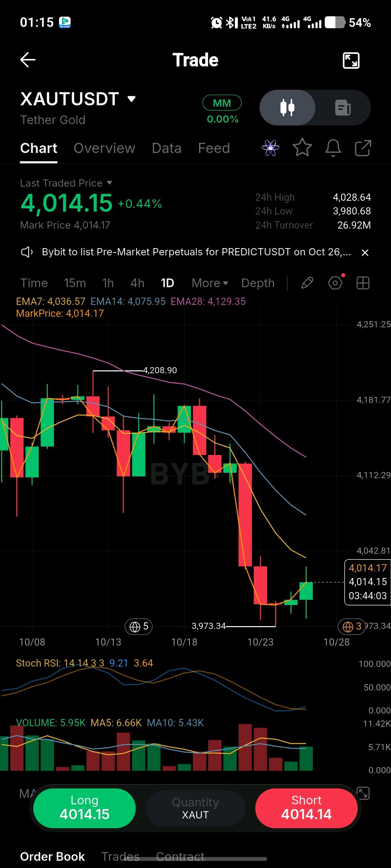Open the chart layout grid icon
This screenshot has height=868, width=391.
tap(363, 283)
